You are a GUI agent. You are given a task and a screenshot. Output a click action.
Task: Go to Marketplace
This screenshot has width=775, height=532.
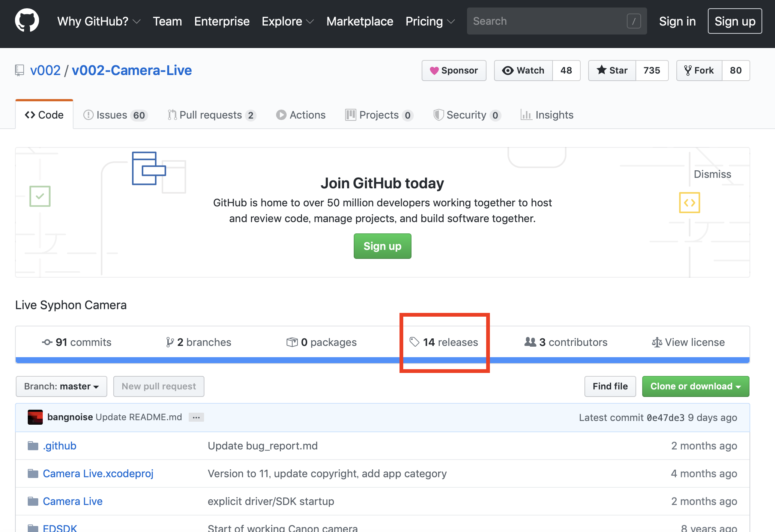coord(360,21)
